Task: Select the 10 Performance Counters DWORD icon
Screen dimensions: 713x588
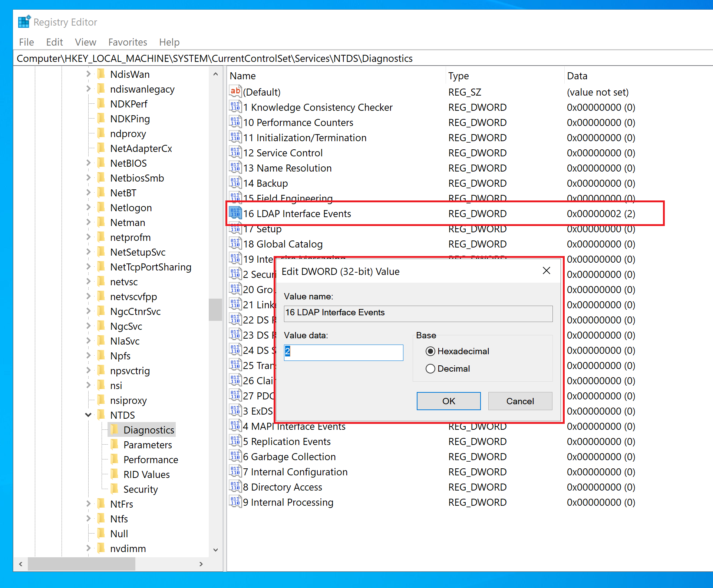Action: tap(235, 122)
